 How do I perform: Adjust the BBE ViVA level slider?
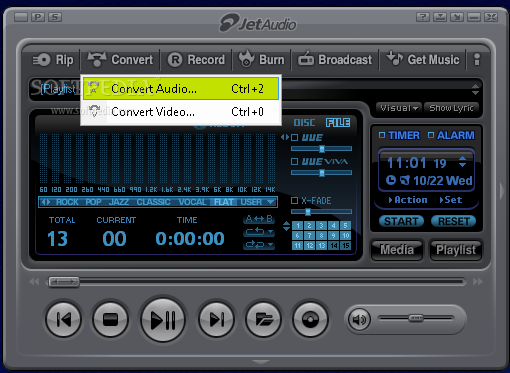click(321, 173)
